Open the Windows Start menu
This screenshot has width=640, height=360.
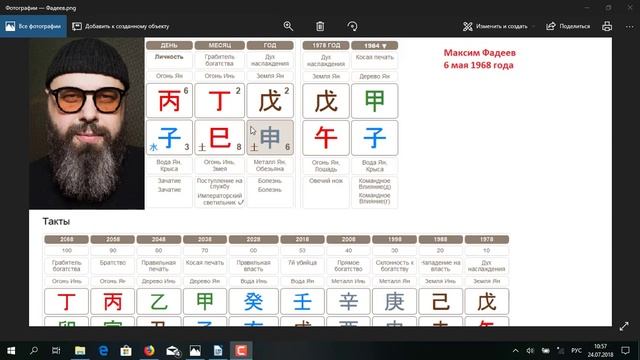coord(11,351)
